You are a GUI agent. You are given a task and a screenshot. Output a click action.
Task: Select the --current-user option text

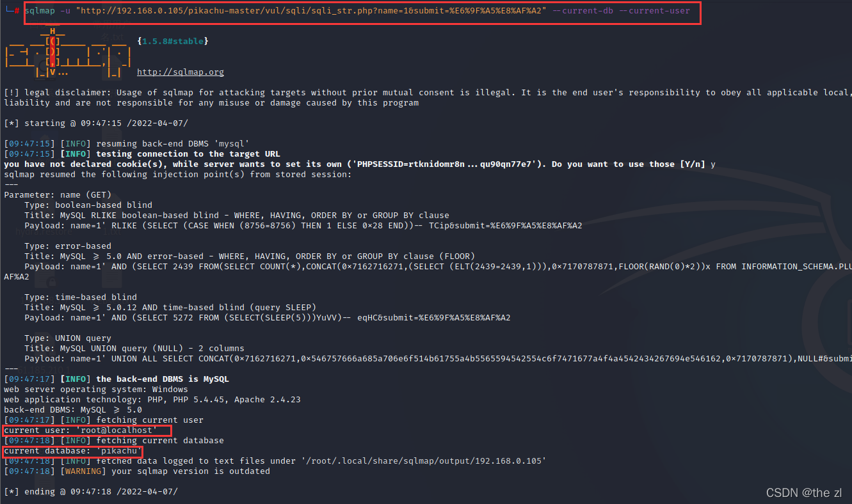pyautogui.click(x=654, y=11)
